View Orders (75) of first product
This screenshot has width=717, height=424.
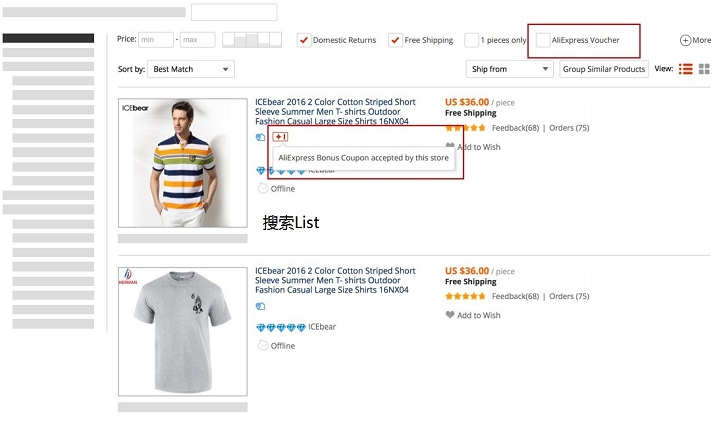coord(569,128)
